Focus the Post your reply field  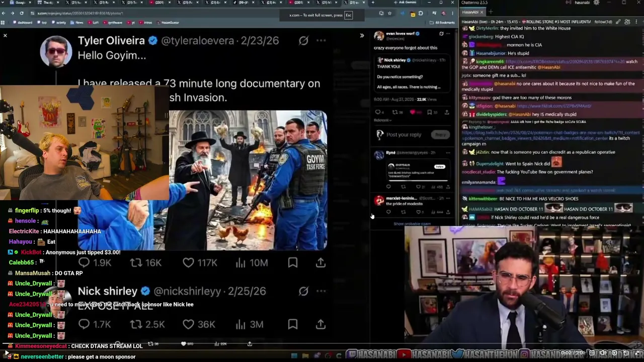(x=404, y=135)
